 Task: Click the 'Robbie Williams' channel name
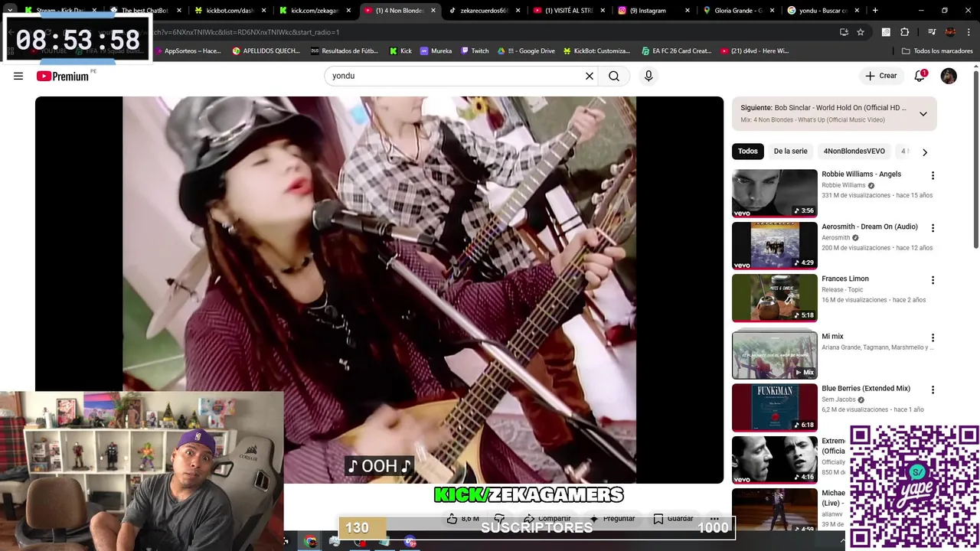(x=843, y=185)
